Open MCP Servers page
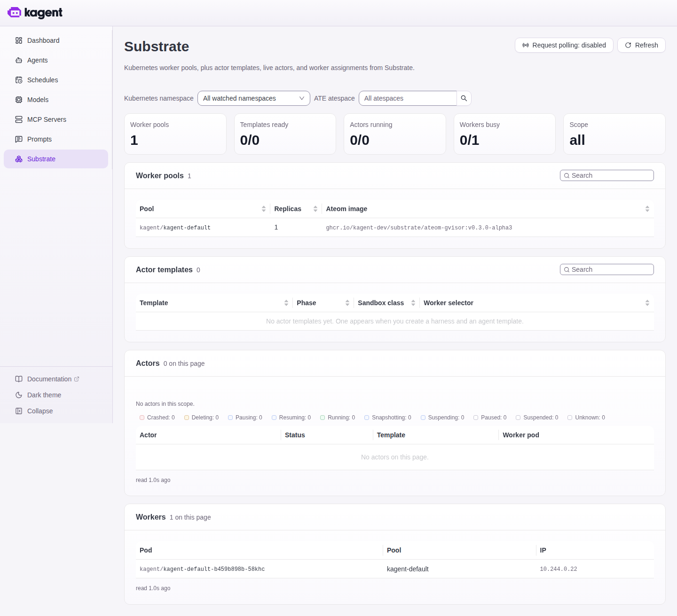Viewport: 677px width, 616px height. [56, 119]
